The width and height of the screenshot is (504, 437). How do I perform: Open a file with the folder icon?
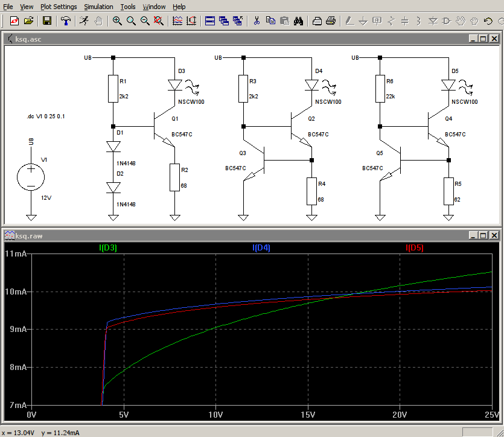[x=28, y=21]
